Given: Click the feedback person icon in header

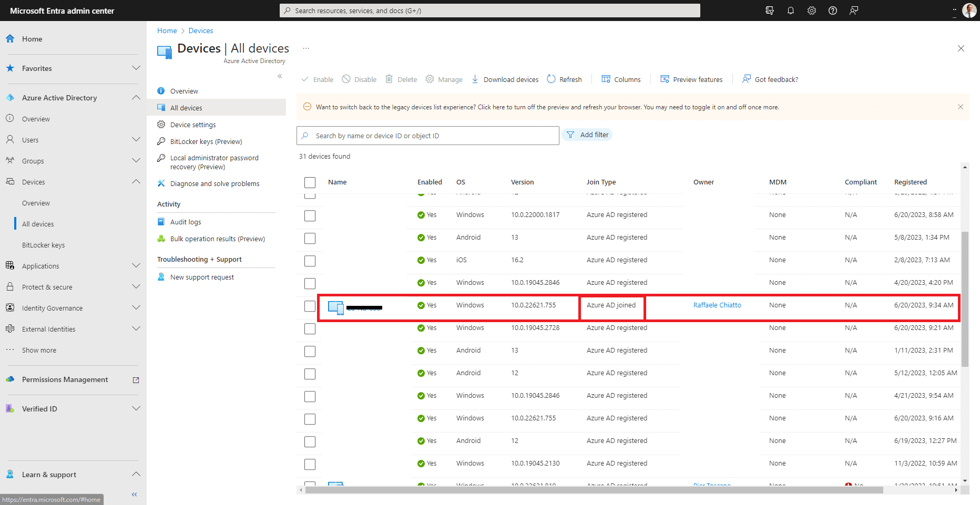Looking at the screenshot, I should pos(854,11).
